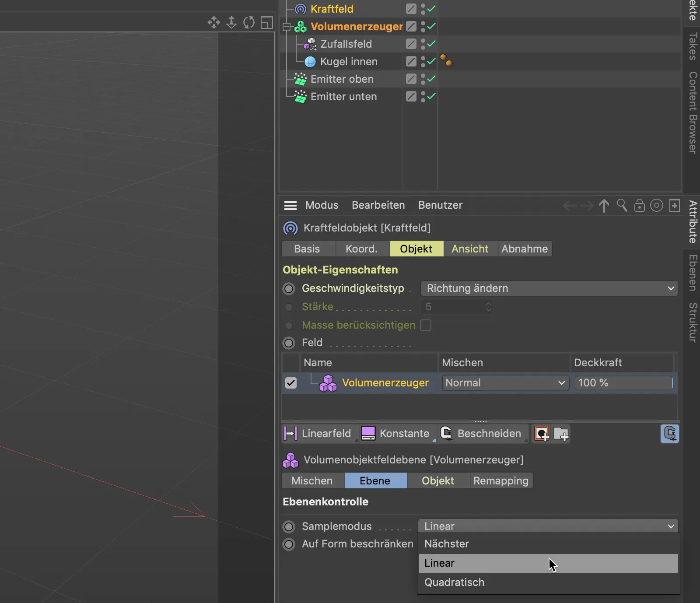700x603 pixels.
Task: Toggle the lock element icon
Action: [x=640, y=205]
